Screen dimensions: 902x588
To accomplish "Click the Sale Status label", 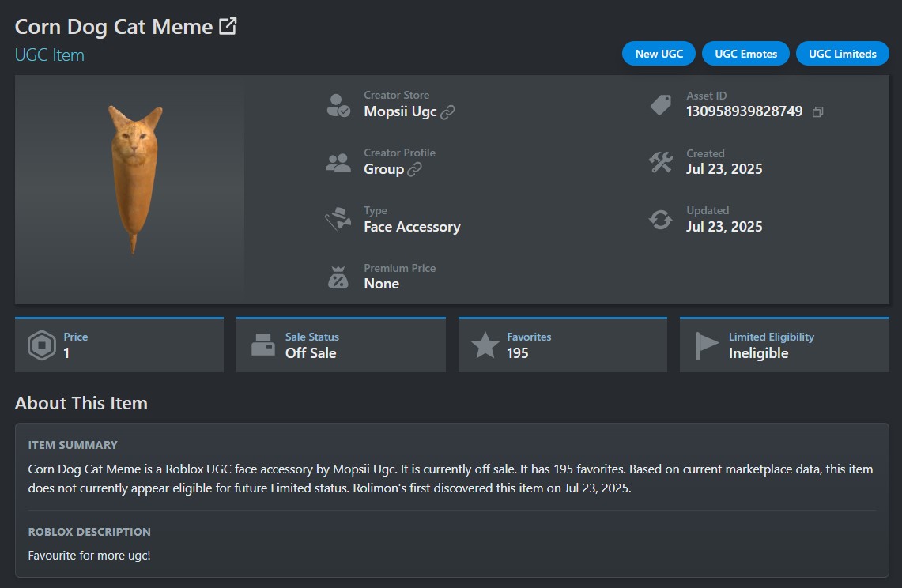I will 311,337.
